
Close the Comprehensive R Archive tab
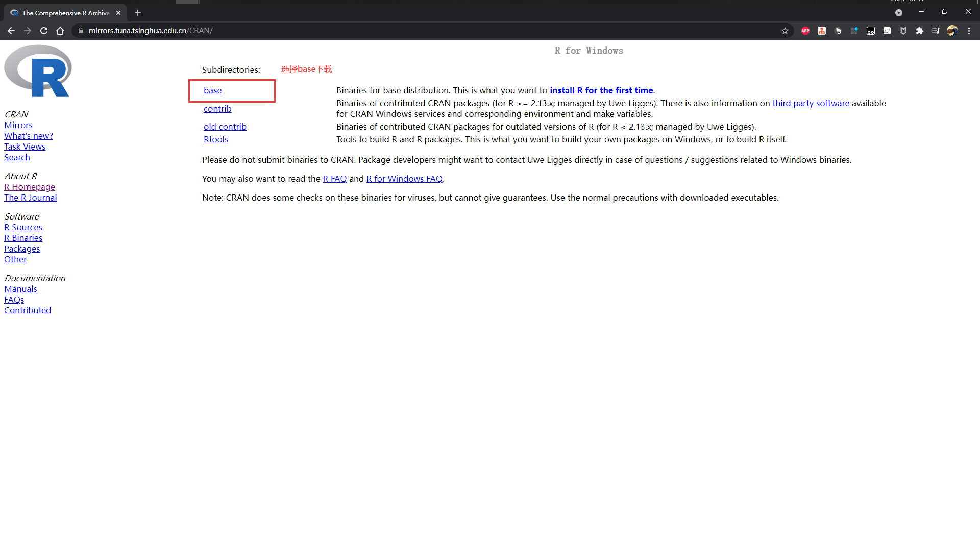(x=118, y=13)
